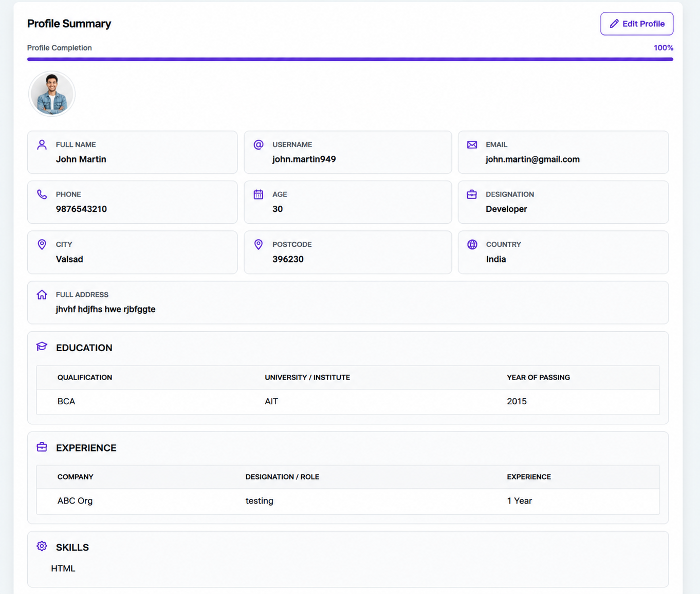Select the address jhvhf hdjfhs hwe rjbfggte
Image resolution: width=700 pixels, height=594 pixels.
[105, 310]
